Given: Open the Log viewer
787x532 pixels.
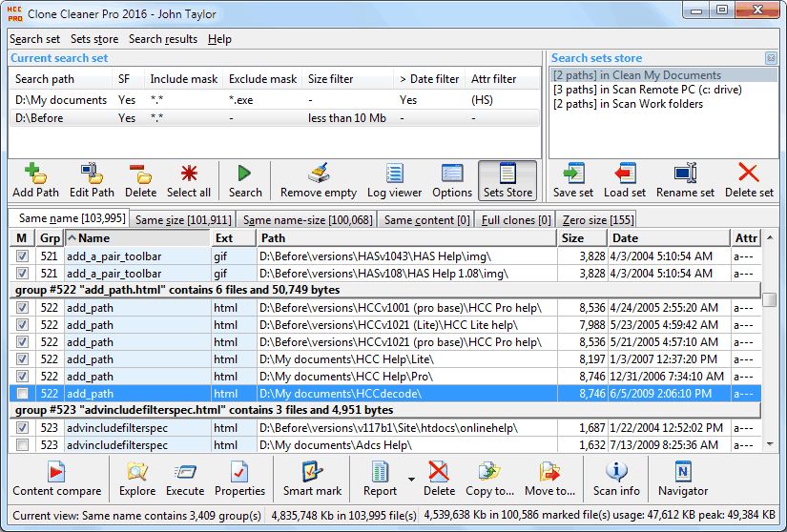Looking at the screenshot, I should point(395,174).
